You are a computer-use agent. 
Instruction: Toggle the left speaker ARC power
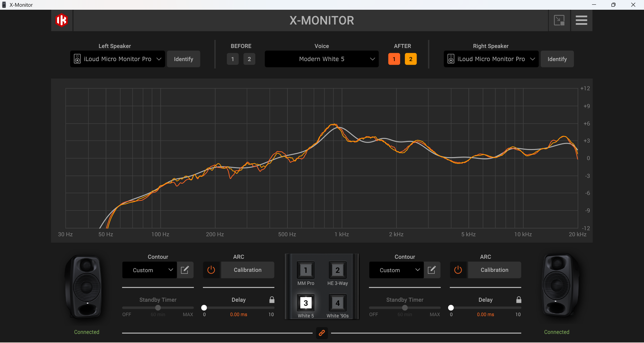(211, 270)
